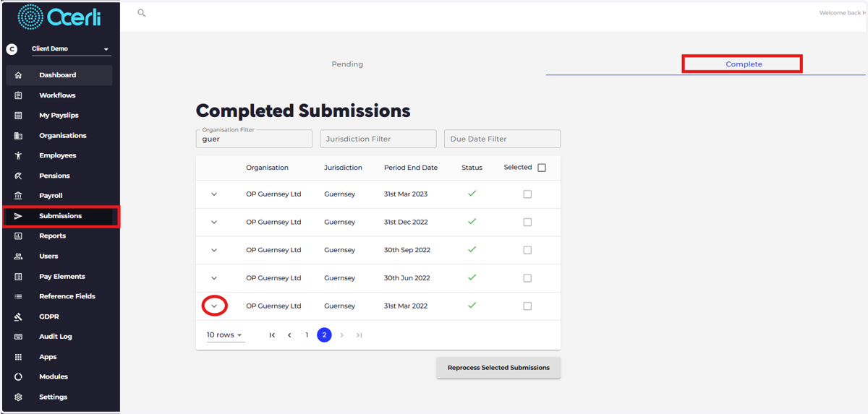Go to next page of table
The width and height of the screenshot is (868, 414).
point(342,335)
